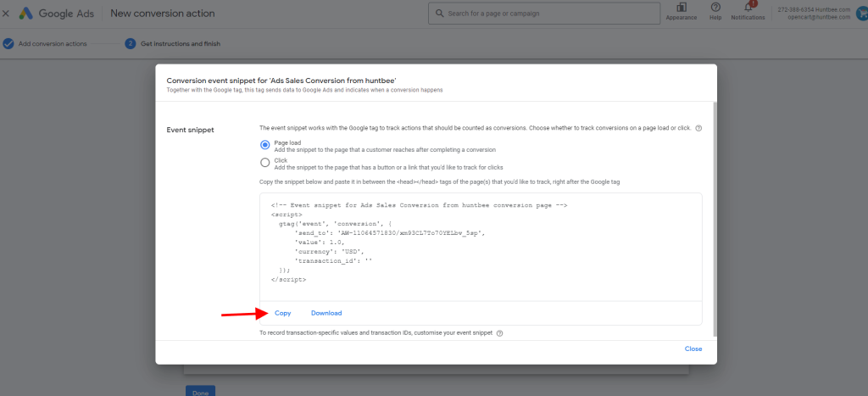Click the gtag('event', 'conversion' line
Viewport: 868px width, 396px height.
coord(337,224)
